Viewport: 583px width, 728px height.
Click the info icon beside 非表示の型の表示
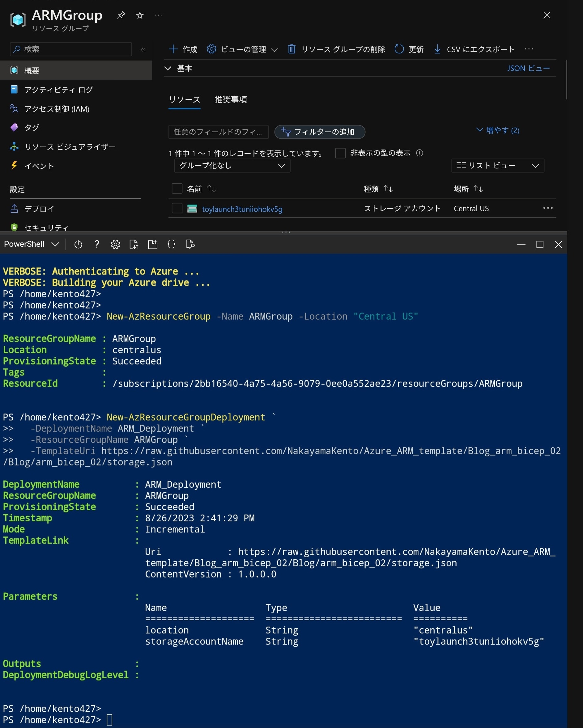(419, 153)
